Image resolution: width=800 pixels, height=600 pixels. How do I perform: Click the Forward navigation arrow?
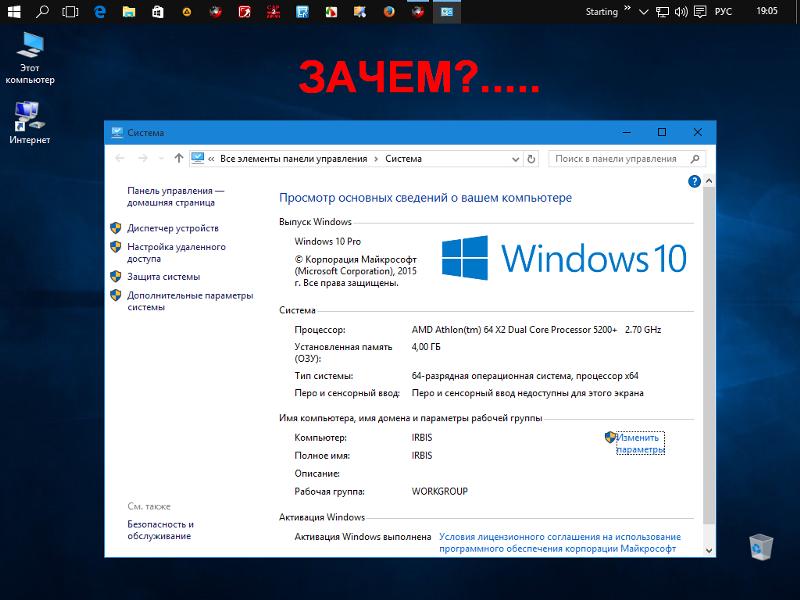143,159
